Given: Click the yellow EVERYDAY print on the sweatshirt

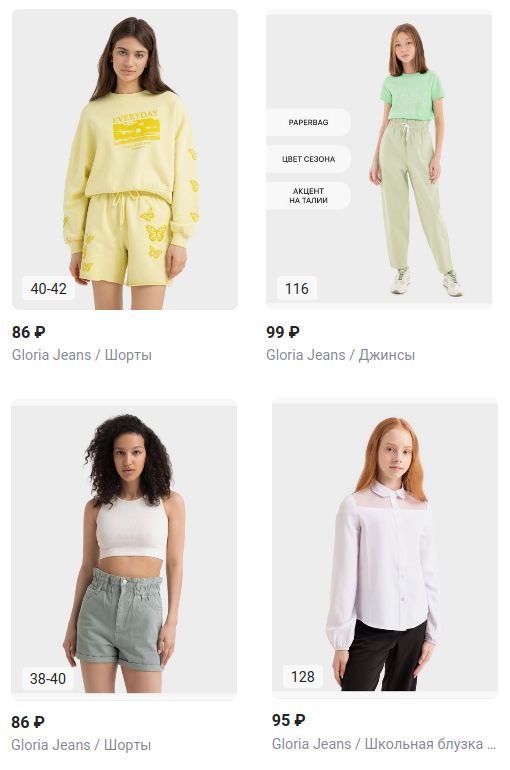Looking at the screenshot, I should [136, 129].
